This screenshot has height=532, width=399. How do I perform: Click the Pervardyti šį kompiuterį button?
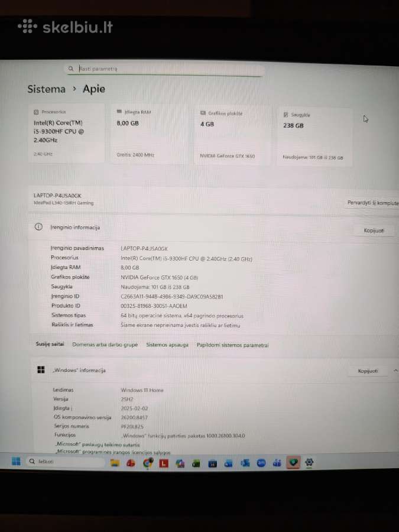373,203
